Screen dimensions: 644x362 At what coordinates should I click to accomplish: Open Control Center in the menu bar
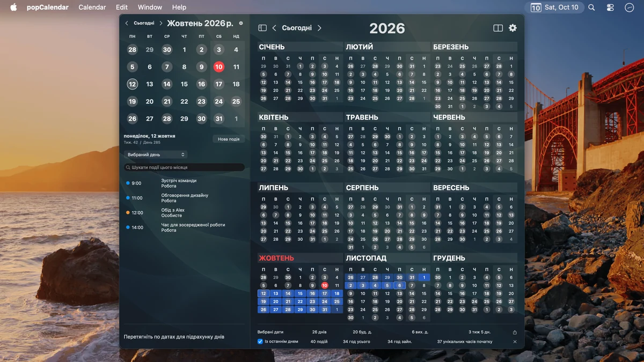point(610,8)
